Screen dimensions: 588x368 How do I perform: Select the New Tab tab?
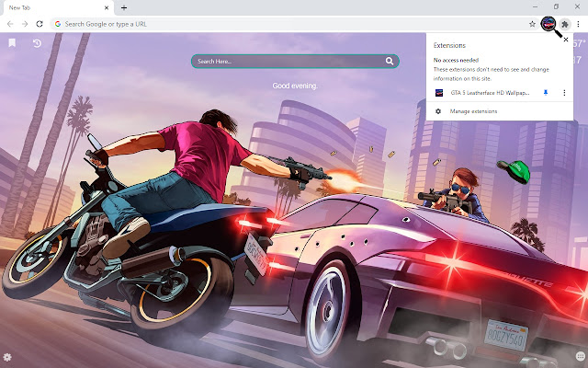click(x=57, y=8)
